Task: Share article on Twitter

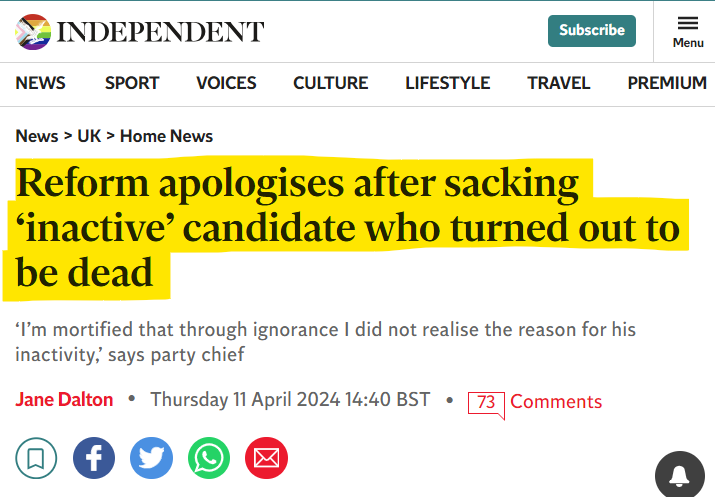Action: [152, 459]
